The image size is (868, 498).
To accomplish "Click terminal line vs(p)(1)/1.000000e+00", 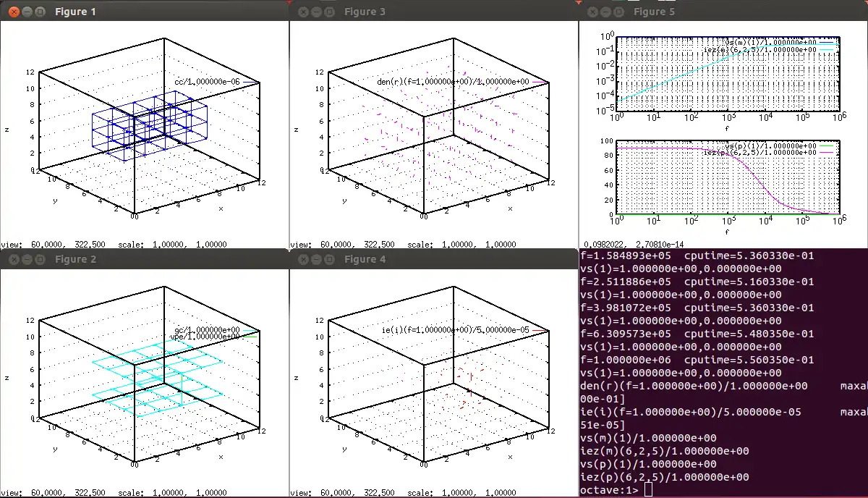I will (648, 464).
